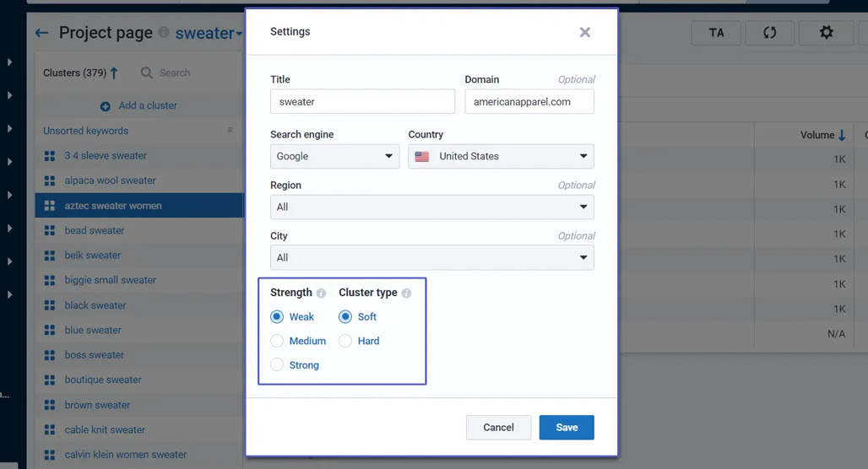868x469 pixels.
Task: Click the back arrow beside Project page
Action: (41, 33)
